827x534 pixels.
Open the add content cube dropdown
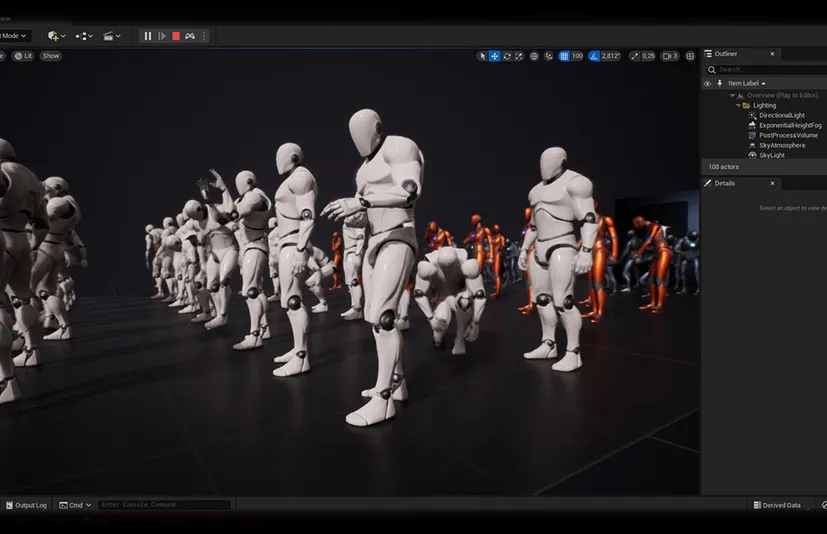[x=56, y=36]
